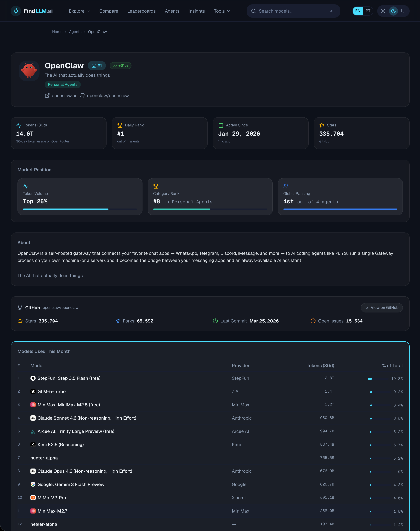Click the StepFun model logo icon
The height and width of the screenshot is (531, 420).
coord(33,378)
